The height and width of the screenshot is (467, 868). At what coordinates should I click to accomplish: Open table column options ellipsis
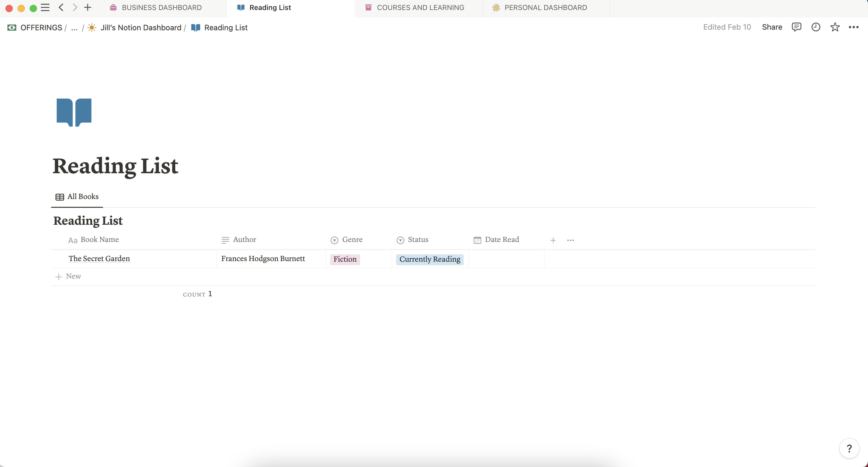570,240
